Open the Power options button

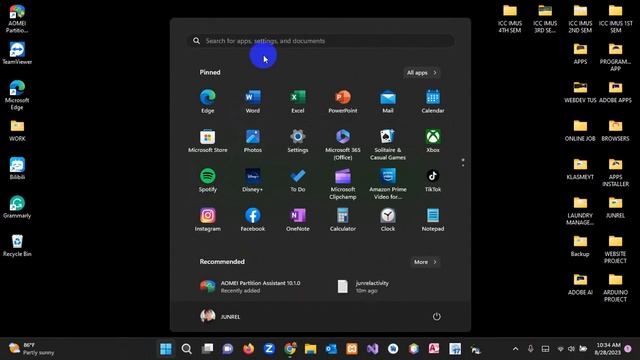[436, 316]
